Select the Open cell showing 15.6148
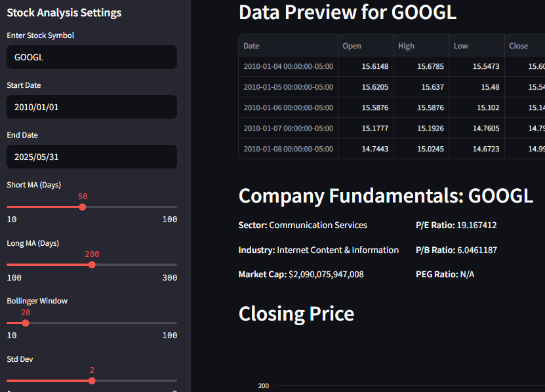The image size is (545, 392). pos(366,67)
